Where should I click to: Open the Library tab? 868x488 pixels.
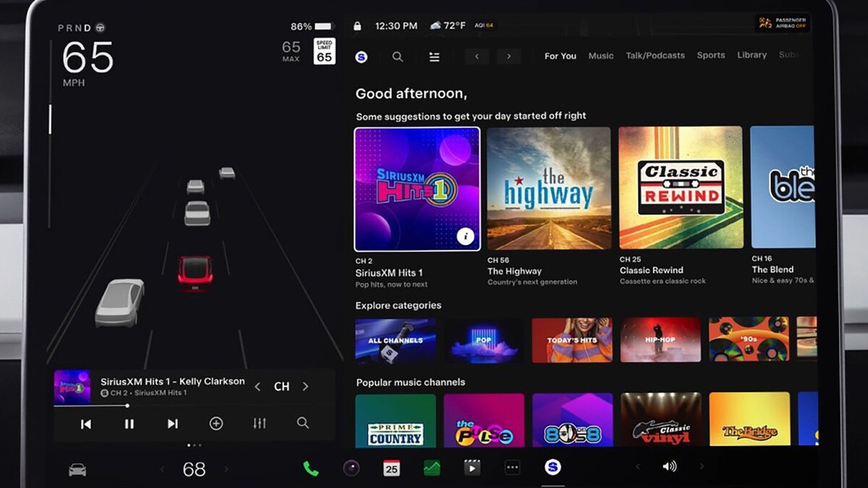(752, 56)
